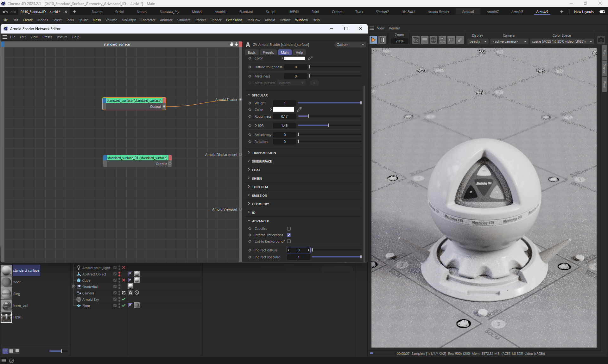Screen dimensions: 608x364
Task: Start the IPR render play button
Action: 373,40
